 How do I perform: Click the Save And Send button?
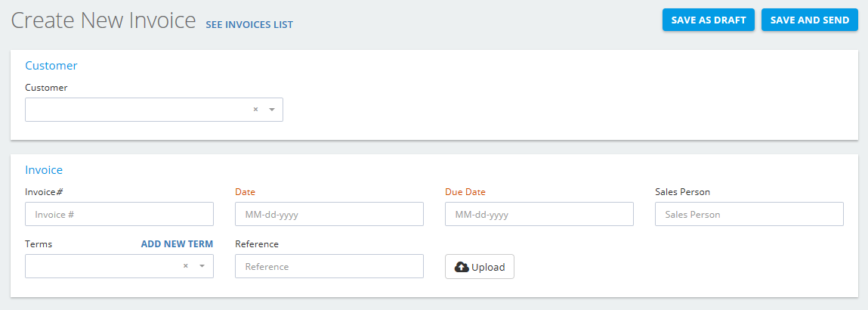(x=810, y=20)
